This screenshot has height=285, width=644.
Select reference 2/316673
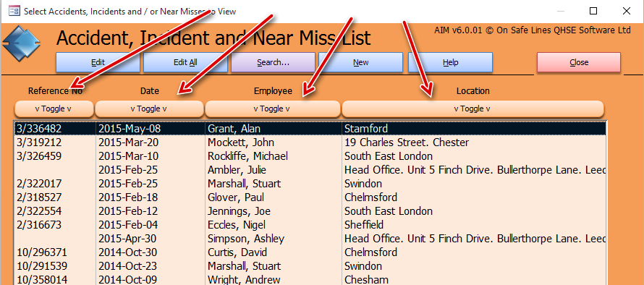click(38, 225)
